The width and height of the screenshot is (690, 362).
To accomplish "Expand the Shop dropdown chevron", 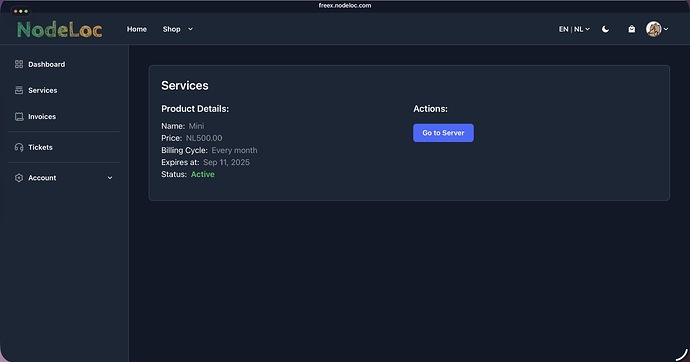I will [190, 29].
